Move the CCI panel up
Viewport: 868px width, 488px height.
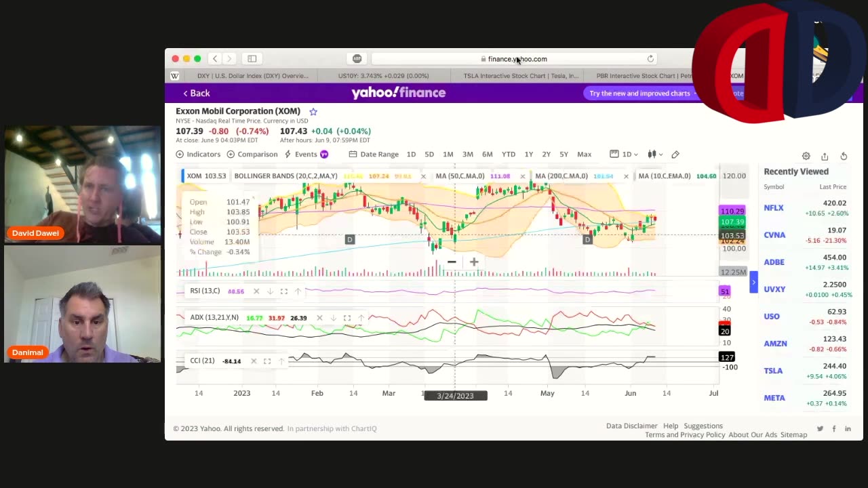281,361
